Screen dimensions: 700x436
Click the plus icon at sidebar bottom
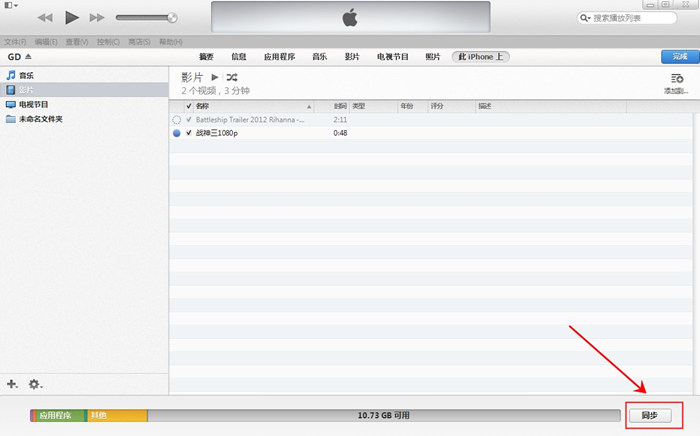(12, 383)
